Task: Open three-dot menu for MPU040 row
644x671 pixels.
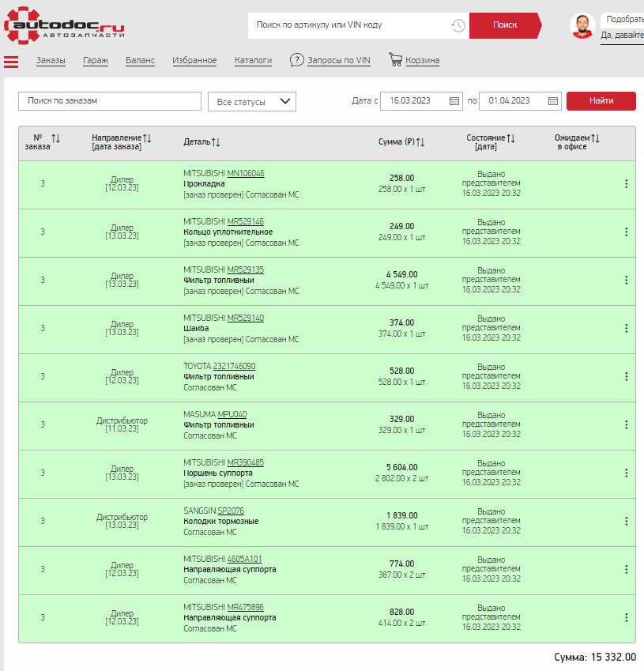Action: (x=626, y=425)
